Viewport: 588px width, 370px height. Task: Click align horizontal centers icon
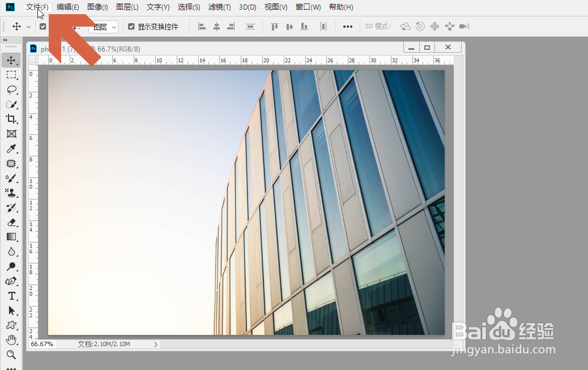pyautogui.click(x=216, y=27)
